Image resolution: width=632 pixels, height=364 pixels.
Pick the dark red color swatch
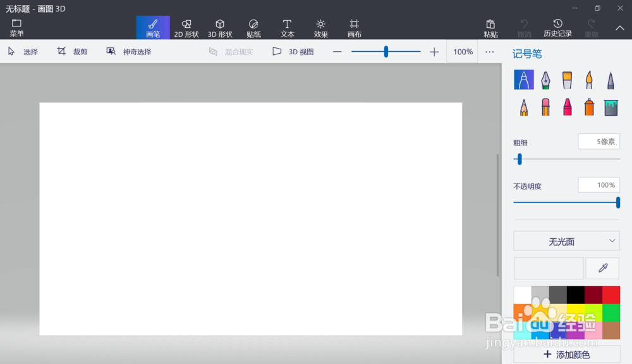point(593,295)
